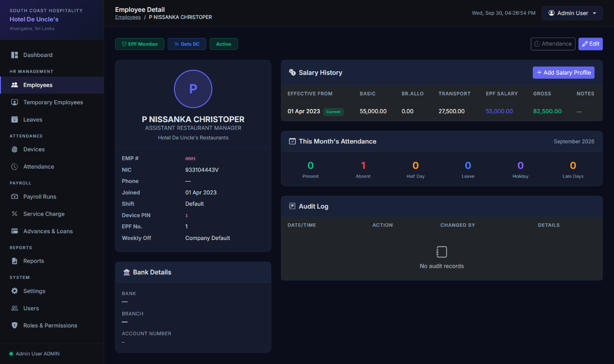Viewport: 614px width, 364px height.
Task: Click the Settings gear icon
Action: [x=14, y=291]
